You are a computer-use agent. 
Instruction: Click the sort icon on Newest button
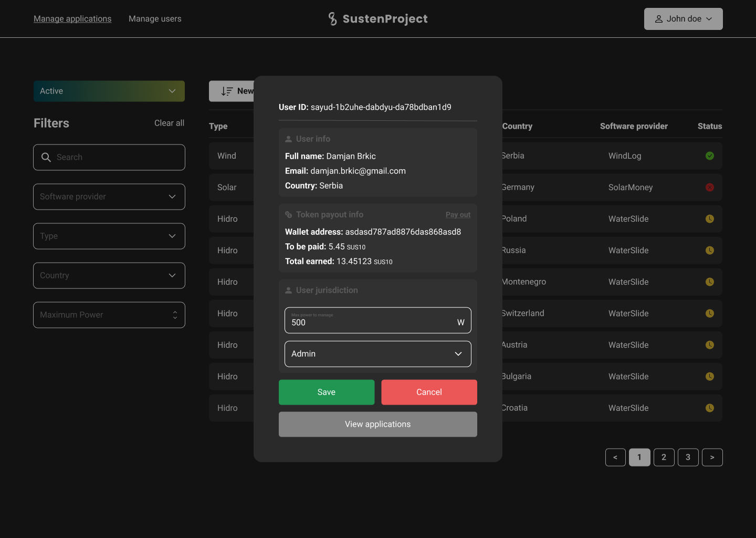coord(227,91)
